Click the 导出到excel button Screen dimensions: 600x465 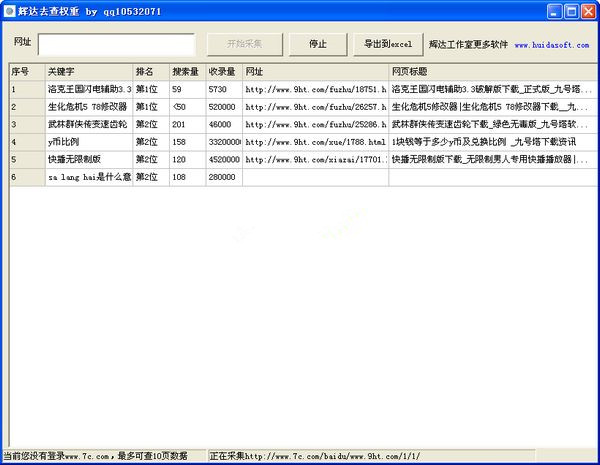(x=388, y=44)
